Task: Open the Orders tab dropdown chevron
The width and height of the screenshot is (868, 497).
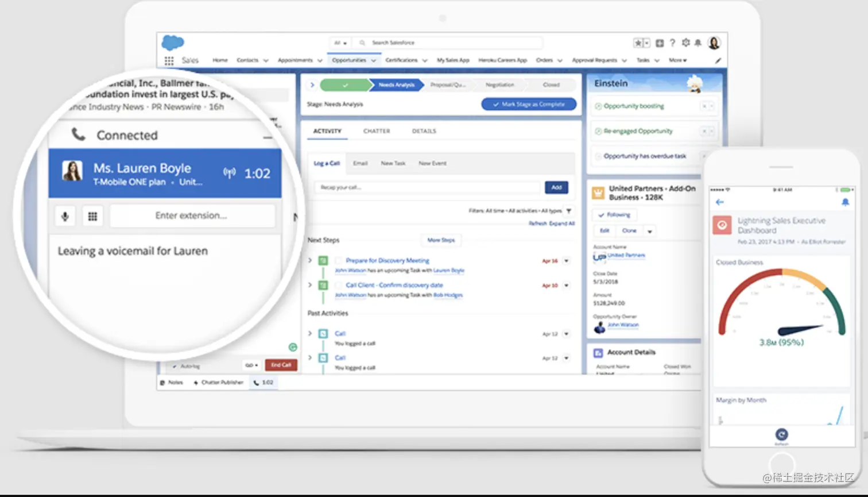Action: [x=560, y=60]
